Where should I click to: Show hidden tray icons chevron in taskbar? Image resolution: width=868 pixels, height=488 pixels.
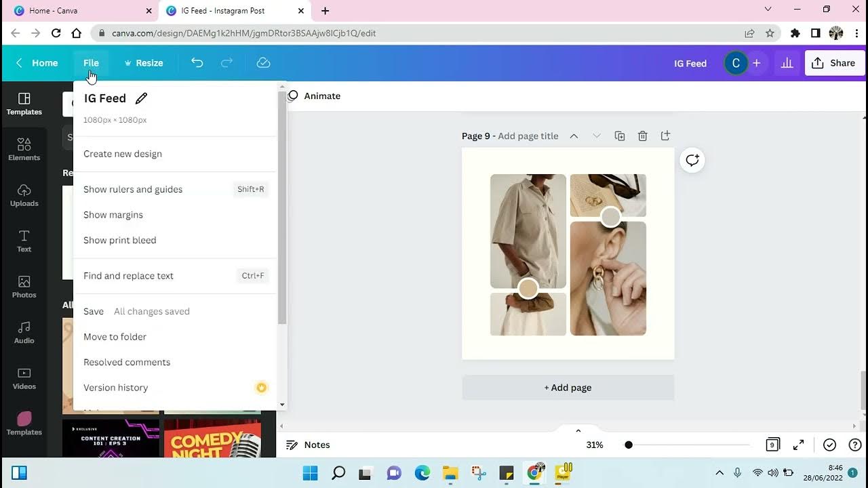coord(719,472)
